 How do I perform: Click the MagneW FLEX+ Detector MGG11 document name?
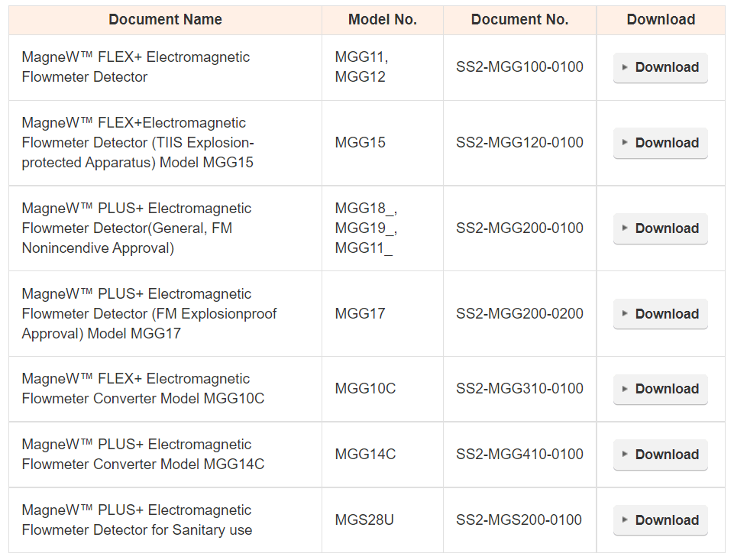(136, 67)
